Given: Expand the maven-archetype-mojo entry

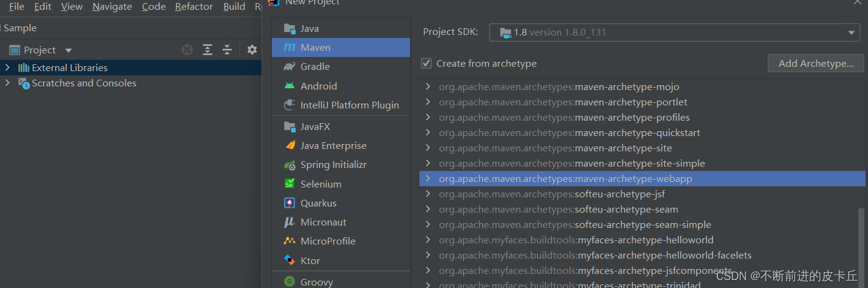Looking at the screenshot, I should pos(428,86).
